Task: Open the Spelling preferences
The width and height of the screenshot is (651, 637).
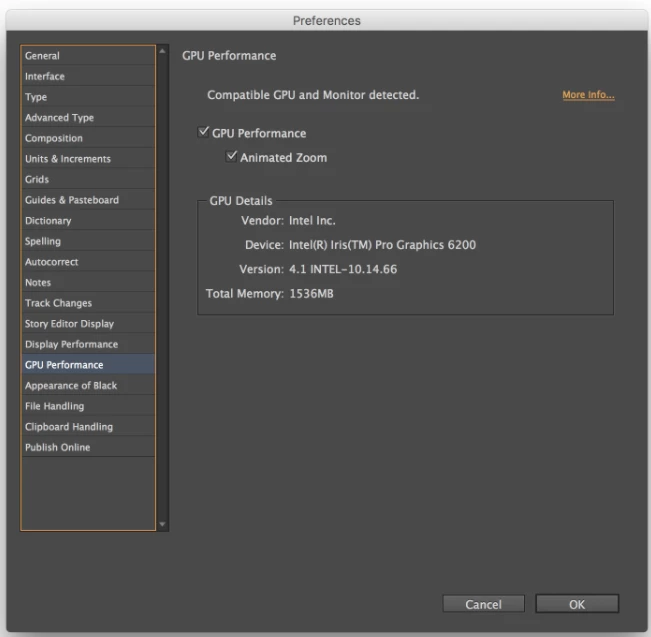Action: [88, 241]
